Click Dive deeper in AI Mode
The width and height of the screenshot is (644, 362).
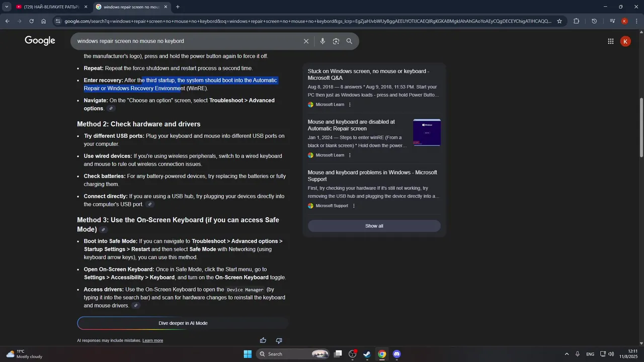(183, 323)
